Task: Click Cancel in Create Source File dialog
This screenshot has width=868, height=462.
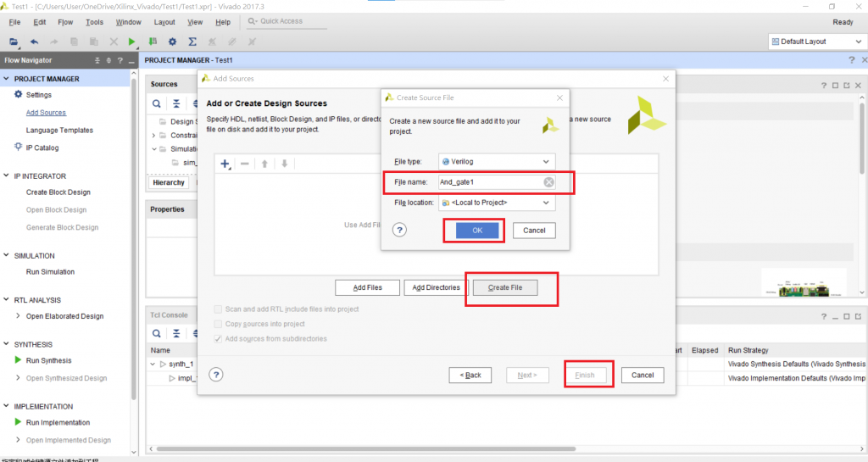Action: [534, 231]
